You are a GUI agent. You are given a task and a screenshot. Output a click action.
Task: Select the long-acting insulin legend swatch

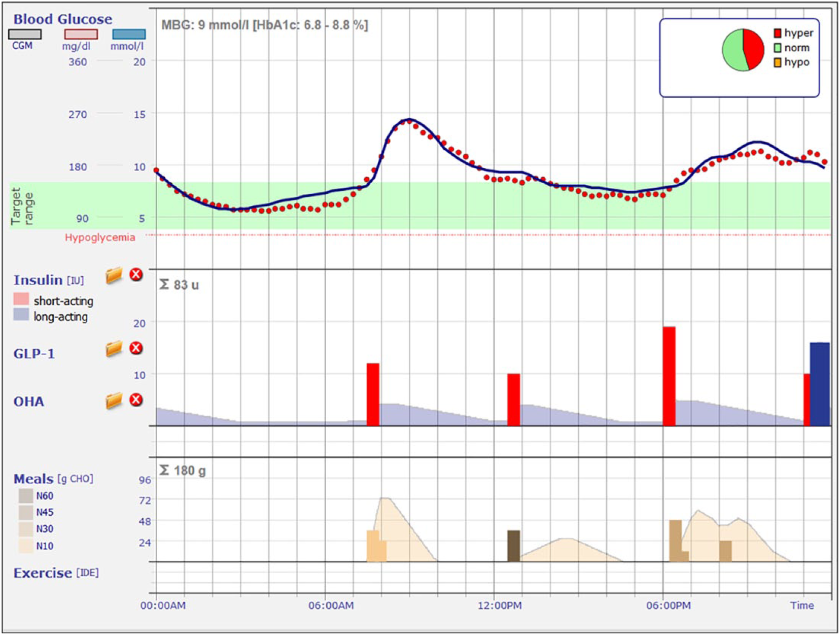(21, 315)
